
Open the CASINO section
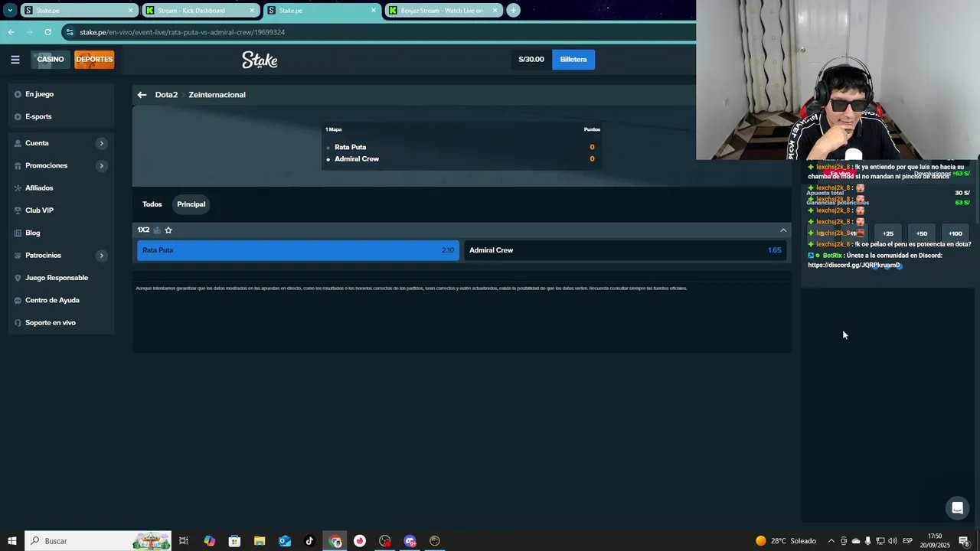coord(51,60)
